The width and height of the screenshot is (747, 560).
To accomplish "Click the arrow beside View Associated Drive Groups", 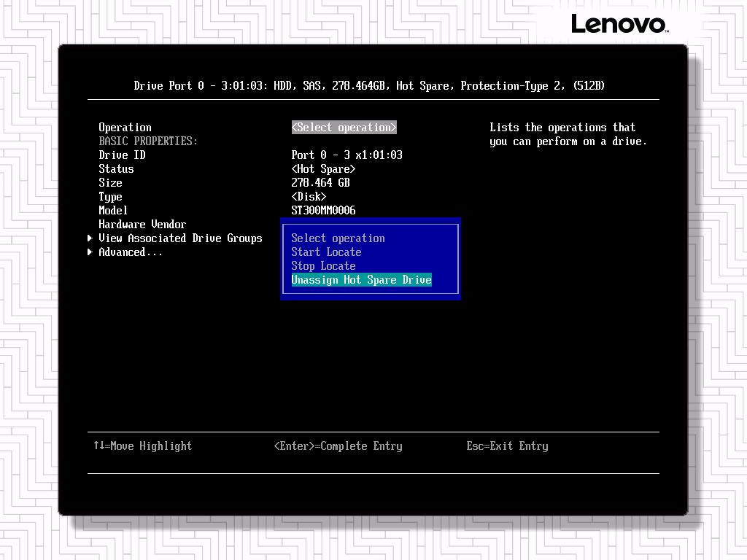I will (90, 238).
